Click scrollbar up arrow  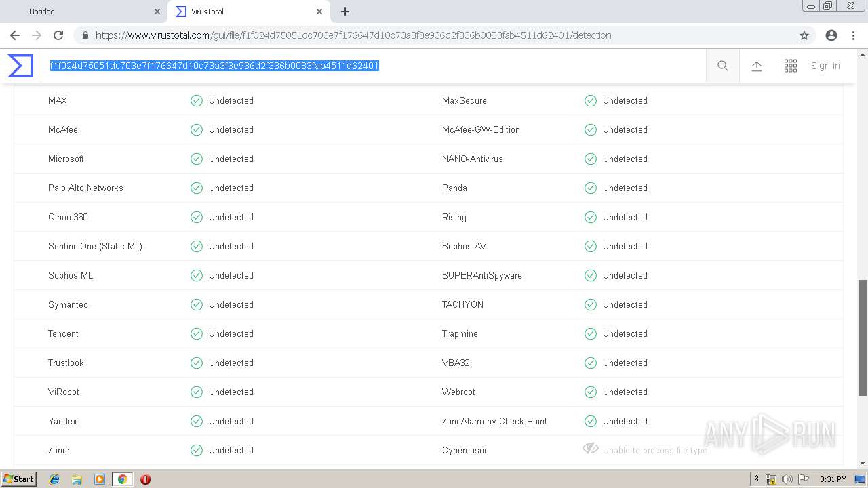point(863,54)
